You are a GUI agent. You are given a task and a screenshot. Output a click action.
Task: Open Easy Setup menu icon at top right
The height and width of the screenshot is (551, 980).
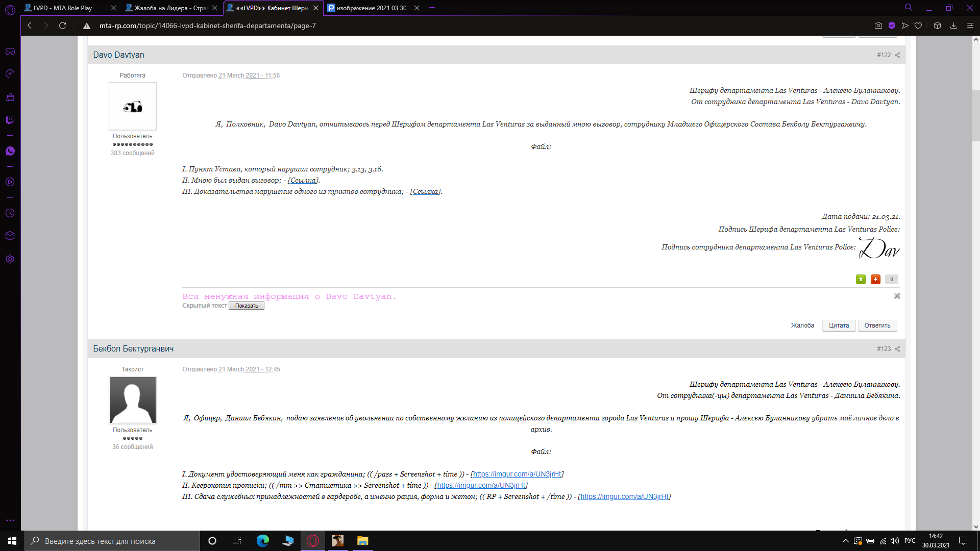click(970, 26)
